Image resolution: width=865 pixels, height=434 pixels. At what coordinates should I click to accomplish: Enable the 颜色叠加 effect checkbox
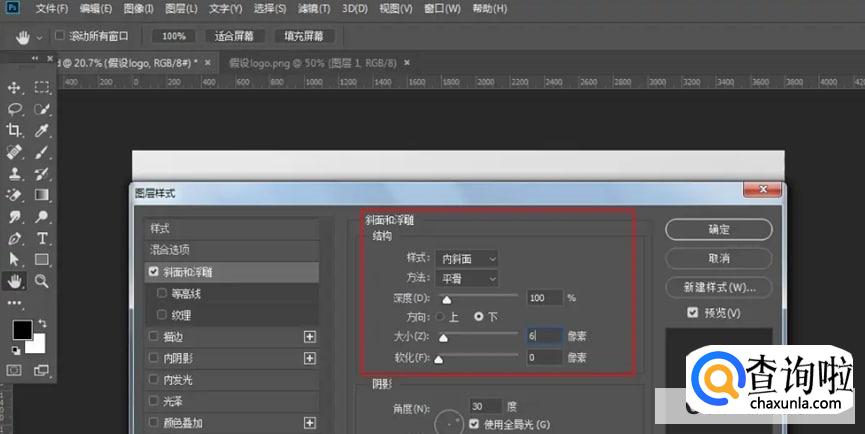point(153,422)
